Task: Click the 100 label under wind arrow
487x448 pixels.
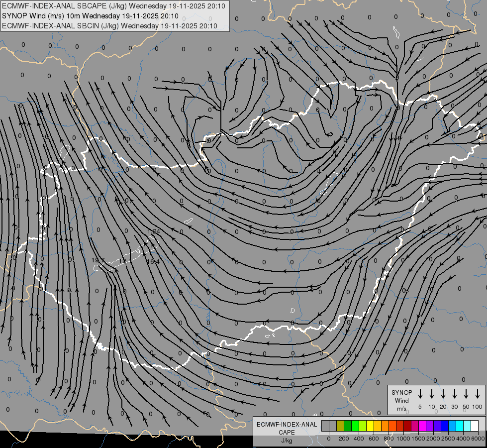Action: tap(478, 407)
